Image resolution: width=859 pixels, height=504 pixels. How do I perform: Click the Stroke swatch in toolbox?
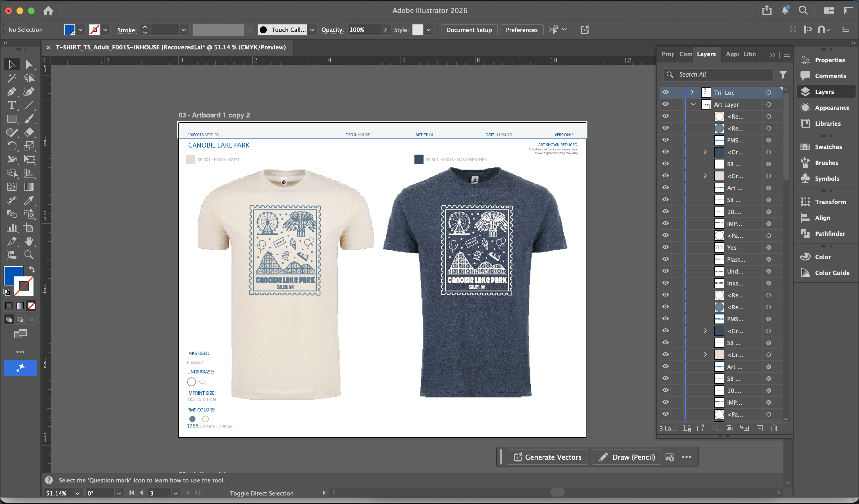[x=24, y=286]
